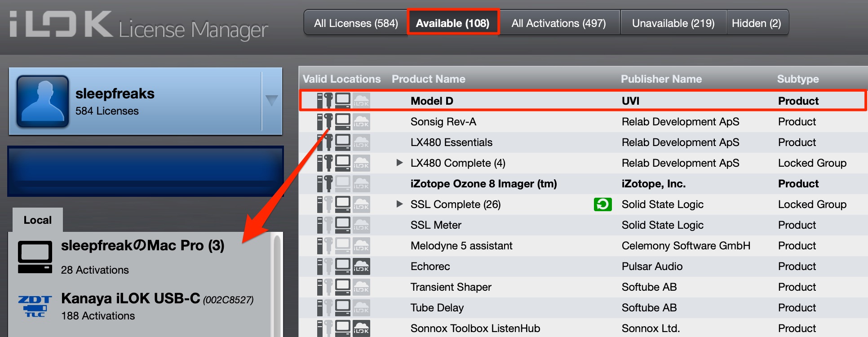The width and height of the screenshot is (868, 337).
Task: Expand the SSL Complete (26) group
Action: point(399,204)
